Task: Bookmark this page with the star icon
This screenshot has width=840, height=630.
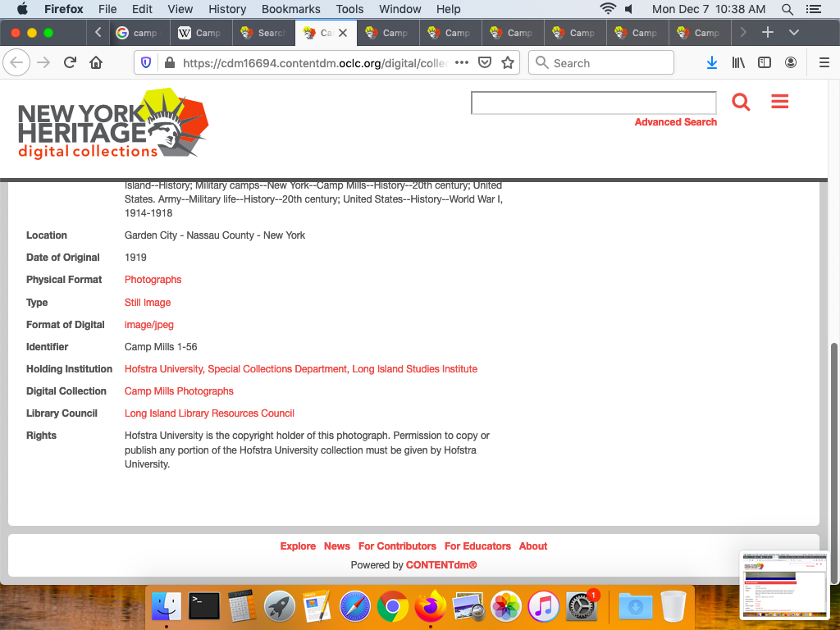Action: (508, 63)
